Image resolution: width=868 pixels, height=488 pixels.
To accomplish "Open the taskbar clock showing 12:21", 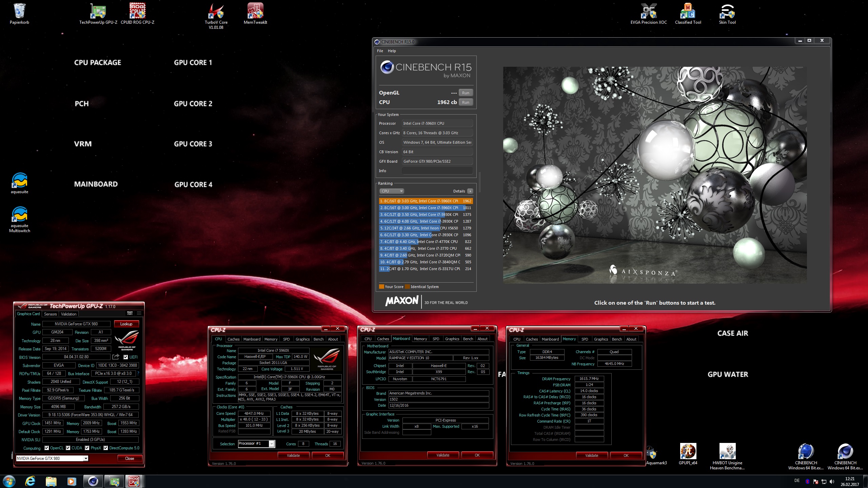I will tap(850, 482).
